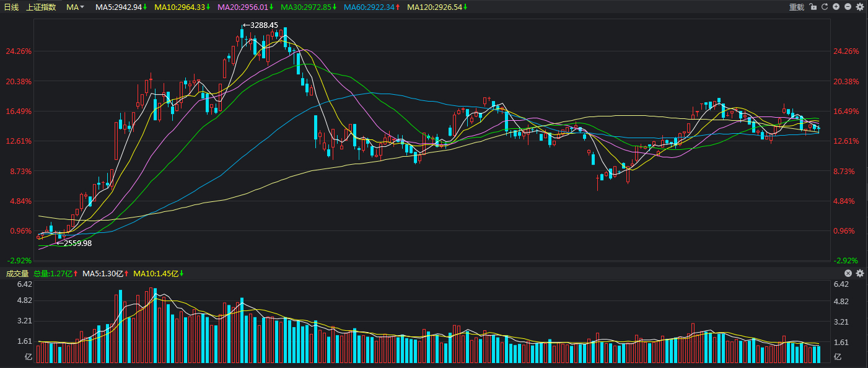
Task: Select the MA10 moving average legend
Action: pyautogui.click(x=182, y=7)
